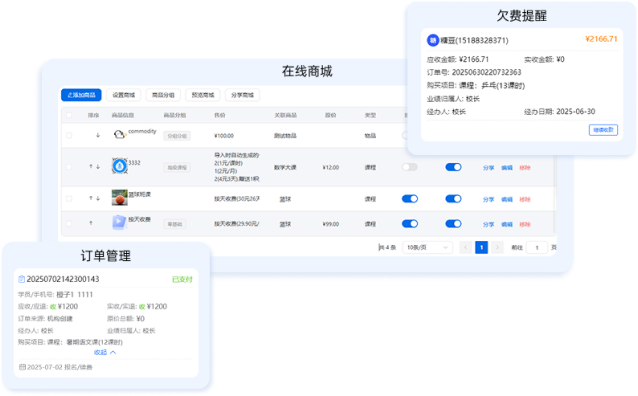Screen dimensions: 638x396
Task: Click order number 20250702142300143
Action: pos(63,279)
